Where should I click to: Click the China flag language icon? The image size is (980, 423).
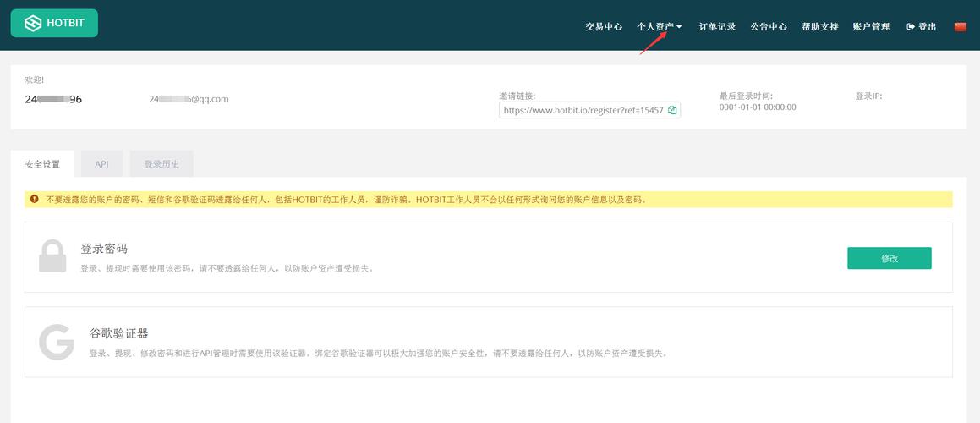click(x=960, y=26)
